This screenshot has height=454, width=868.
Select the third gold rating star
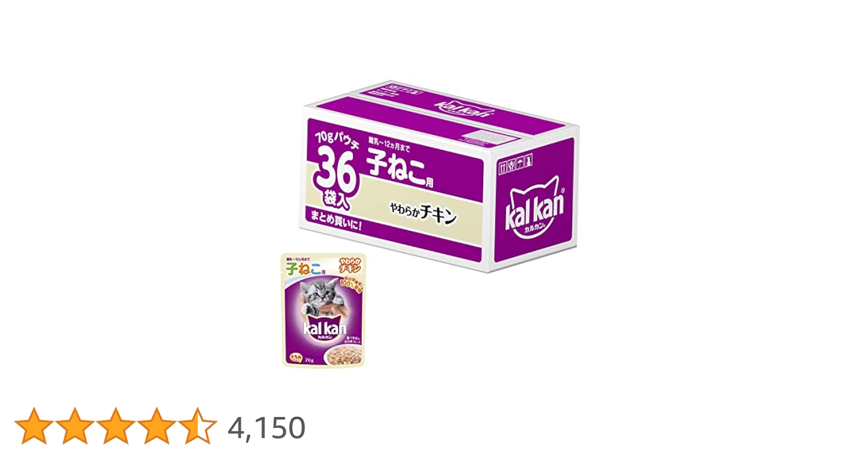click(x=116, y=426)
